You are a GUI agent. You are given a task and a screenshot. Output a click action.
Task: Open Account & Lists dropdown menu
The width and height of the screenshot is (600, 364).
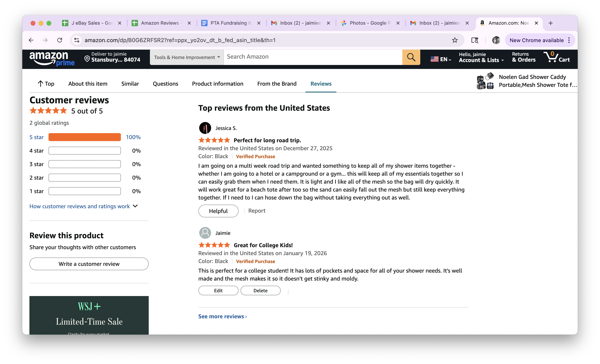pyautogui.click(x=481, y=57)
